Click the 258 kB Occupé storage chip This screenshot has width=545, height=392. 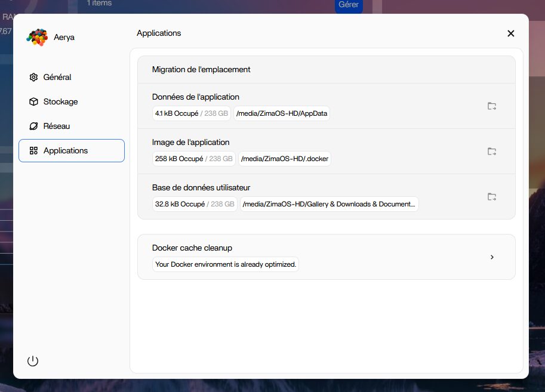point(194,159)
